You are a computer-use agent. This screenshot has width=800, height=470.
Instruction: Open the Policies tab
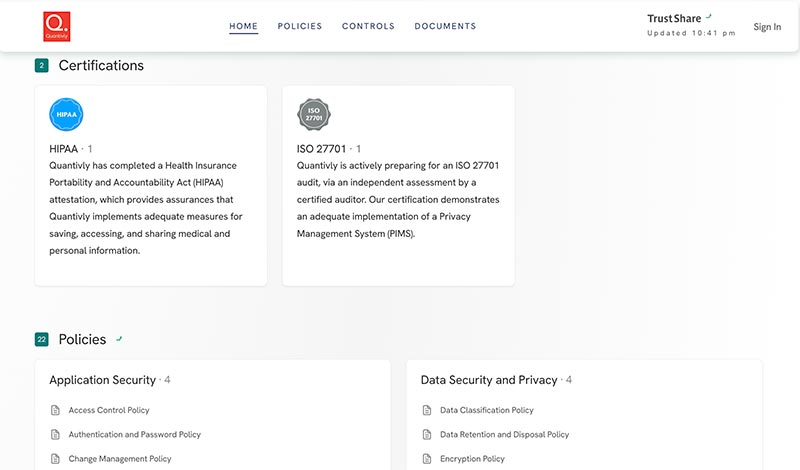pyautogui.click(x=300, y=26)
